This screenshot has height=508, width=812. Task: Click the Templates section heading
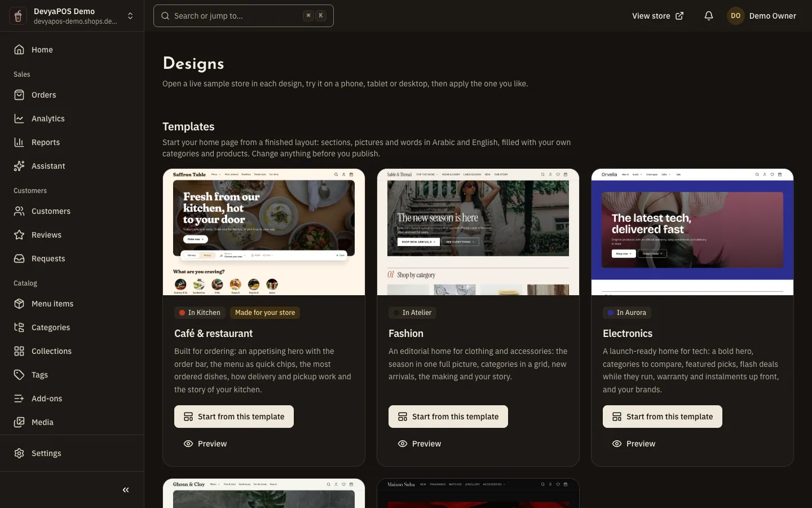(x=188, y=126)
